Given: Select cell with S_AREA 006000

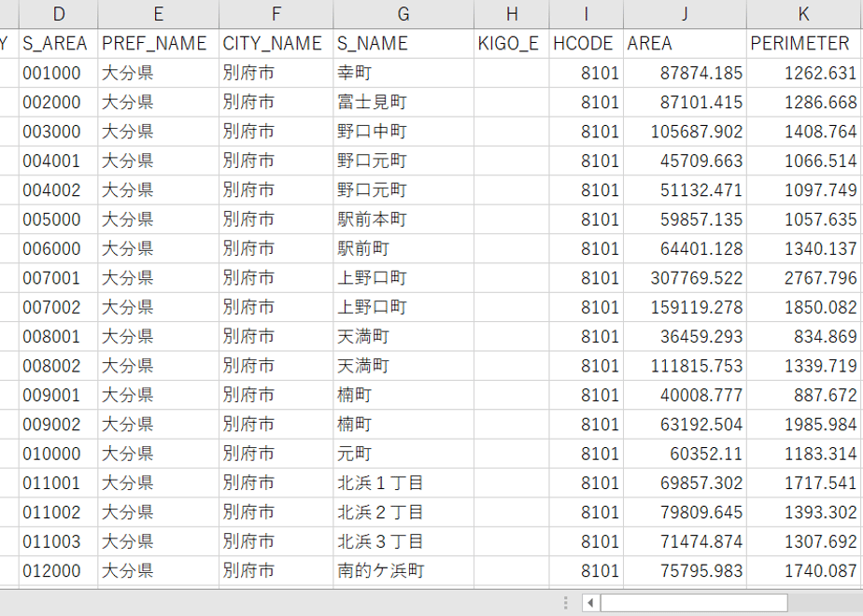Looking at the screenshot, I should (58, 248).
